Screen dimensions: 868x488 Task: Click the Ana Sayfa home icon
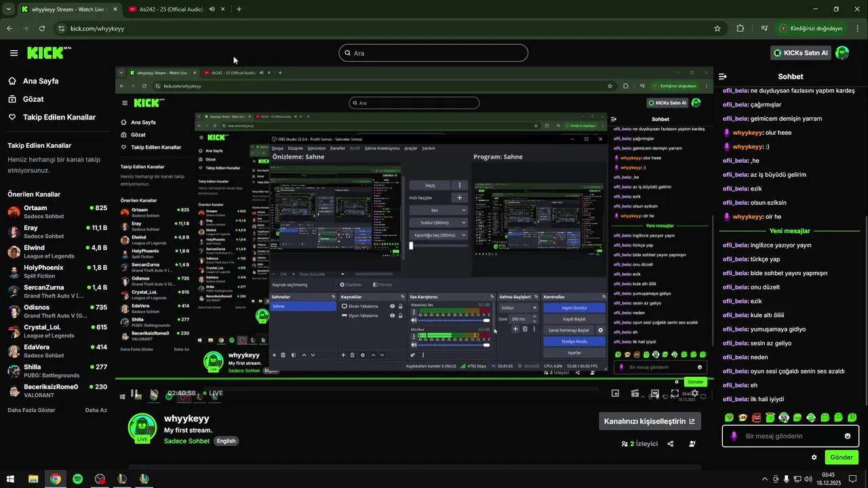(12, 81)
